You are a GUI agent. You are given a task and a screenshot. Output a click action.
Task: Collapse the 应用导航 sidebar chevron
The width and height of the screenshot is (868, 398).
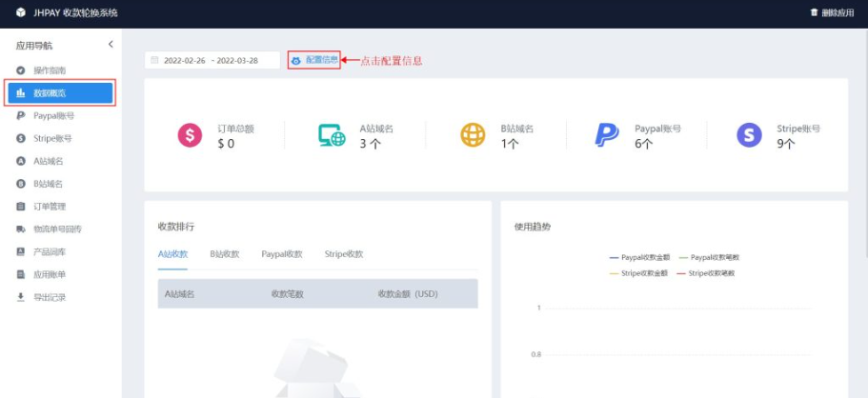point(111,45)
